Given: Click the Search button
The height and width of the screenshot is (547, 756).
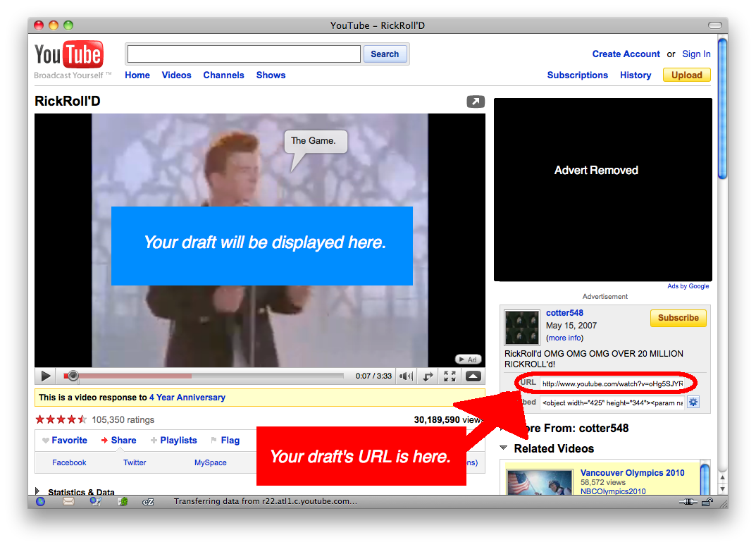Looking at the screenshot, I should coord(385,54).
